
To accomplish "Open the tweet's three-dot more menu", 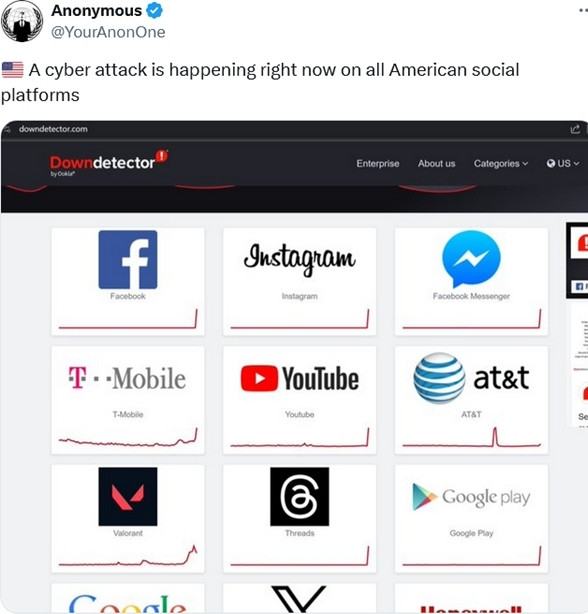I will 583,11.
